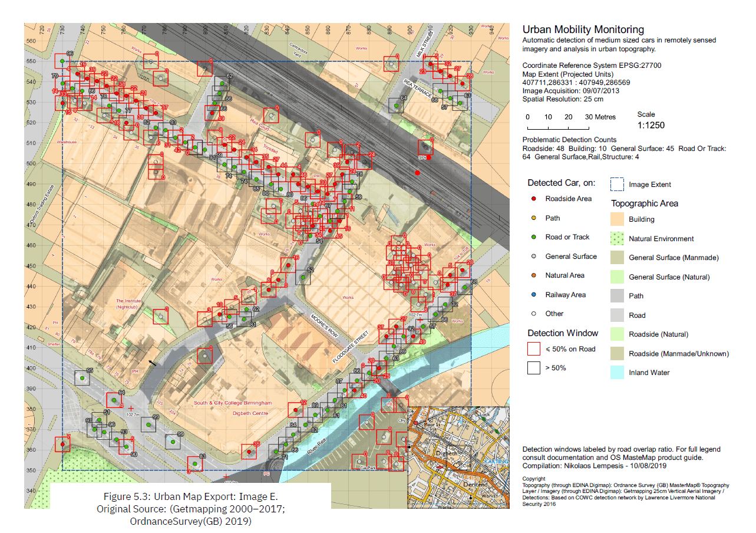Click The Institute (Nightclub) map label
Screen dimensions: 756x533
(x=128, y=304)
